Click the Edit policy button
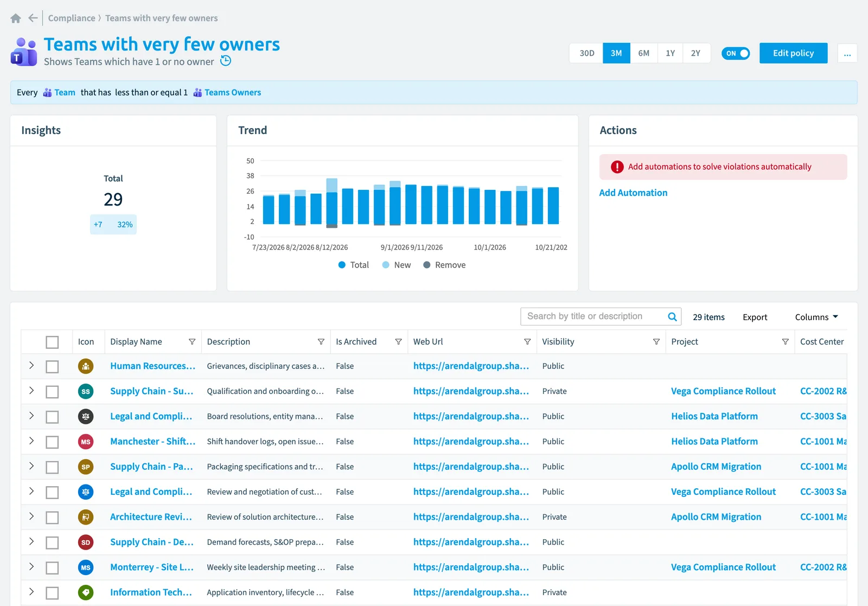This screenshot has height=606, width=868. [793, 53]
